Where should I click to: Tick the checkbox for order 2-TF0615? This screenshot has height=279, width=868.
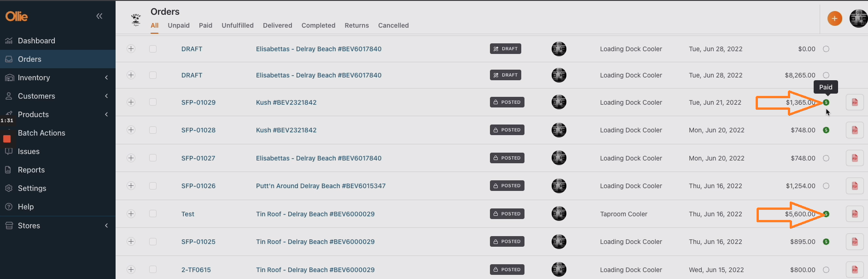click(x=153, y=270)
